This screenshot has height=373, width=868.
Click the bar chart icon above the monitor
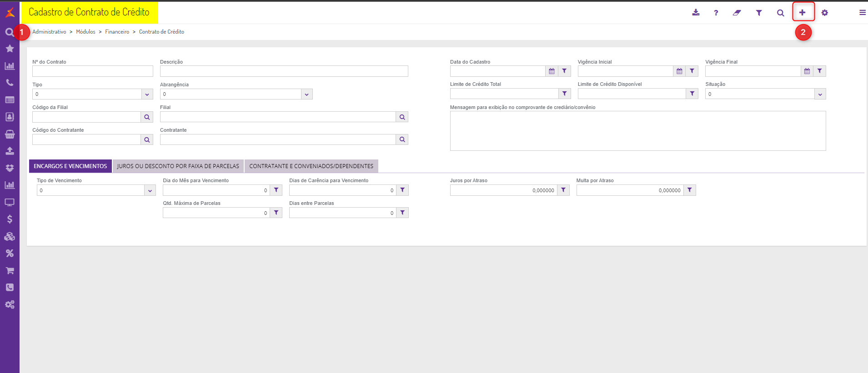click(10, 185)
